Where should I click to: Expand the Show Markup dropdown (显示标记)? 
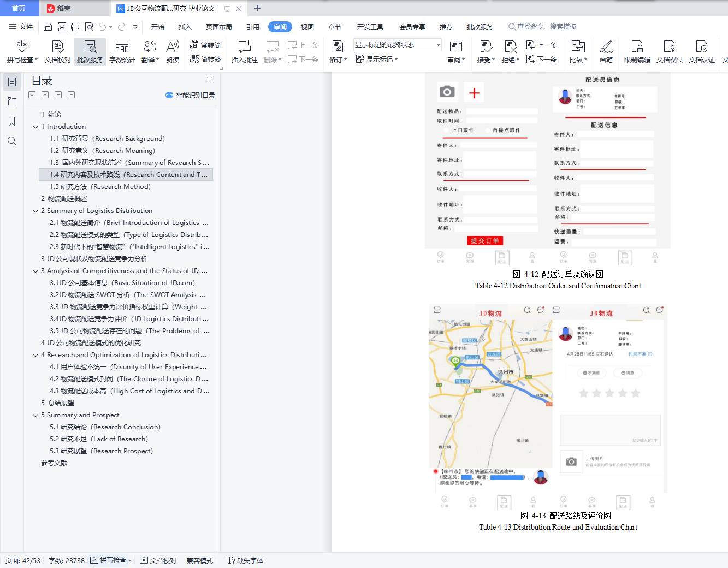coord(377,59)
